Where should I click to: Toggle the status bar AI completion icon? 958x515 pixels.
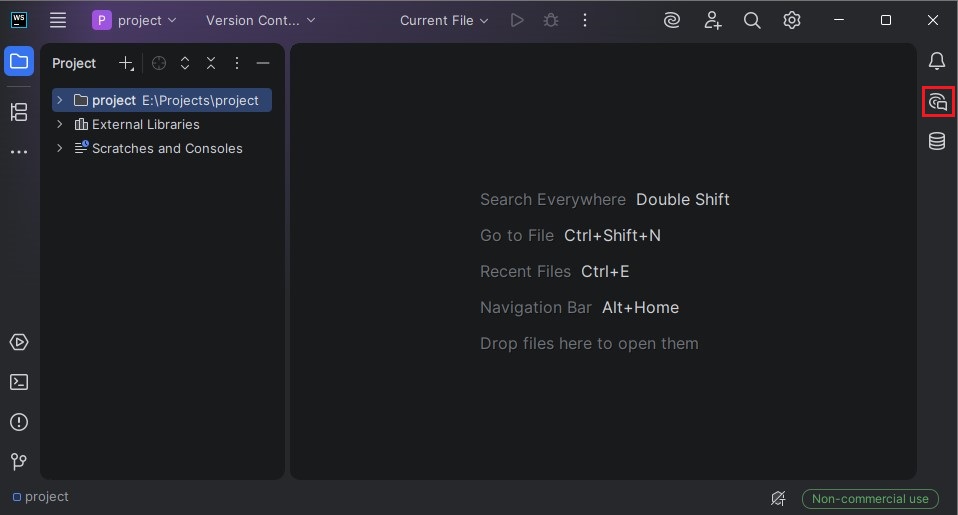click(778, 498)
